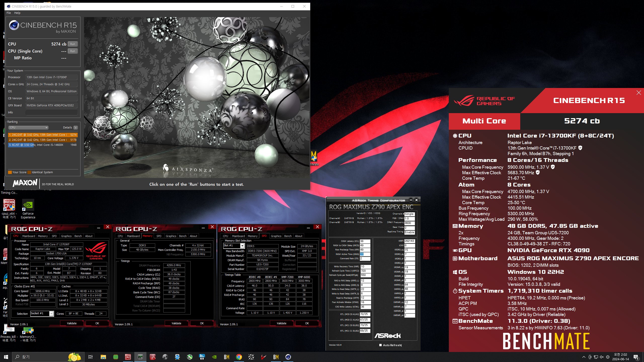Open red card app icon on taskbar
This screenshot has width=644, height=362.
153,357
